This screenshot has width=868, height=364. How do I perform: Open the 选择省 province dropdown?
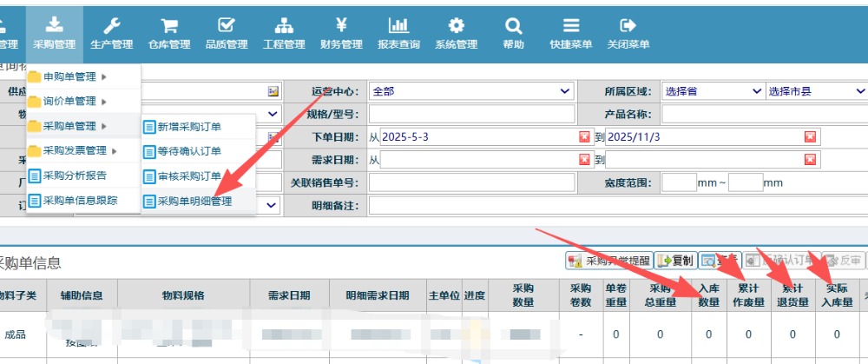(x=713, y=91)
